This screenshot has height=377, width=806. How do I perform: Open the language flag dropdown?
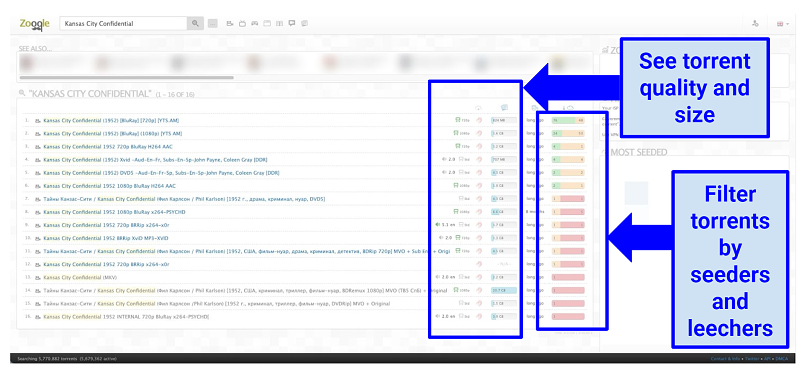(782, 24)
